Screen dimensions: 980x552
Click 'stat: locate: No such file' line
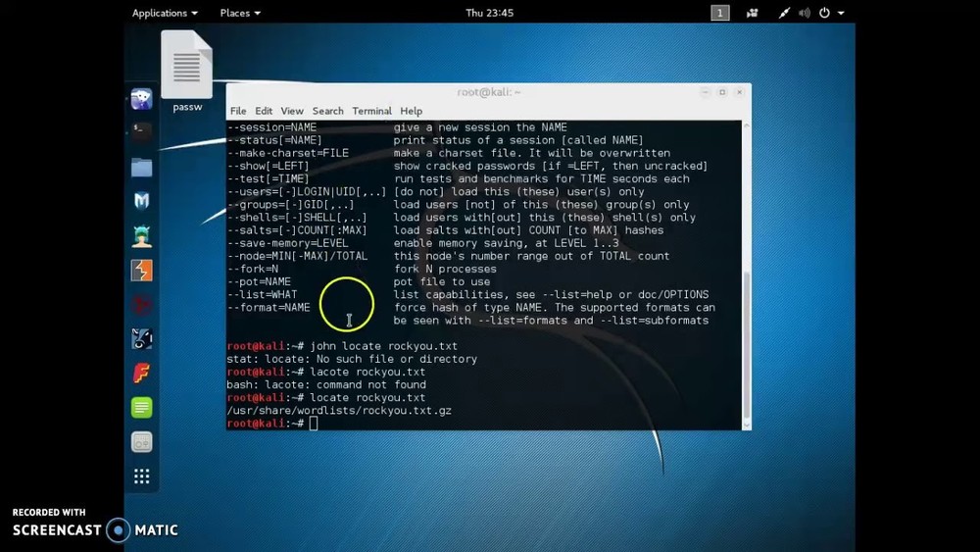pyautogui.click(x=352, y=359)
